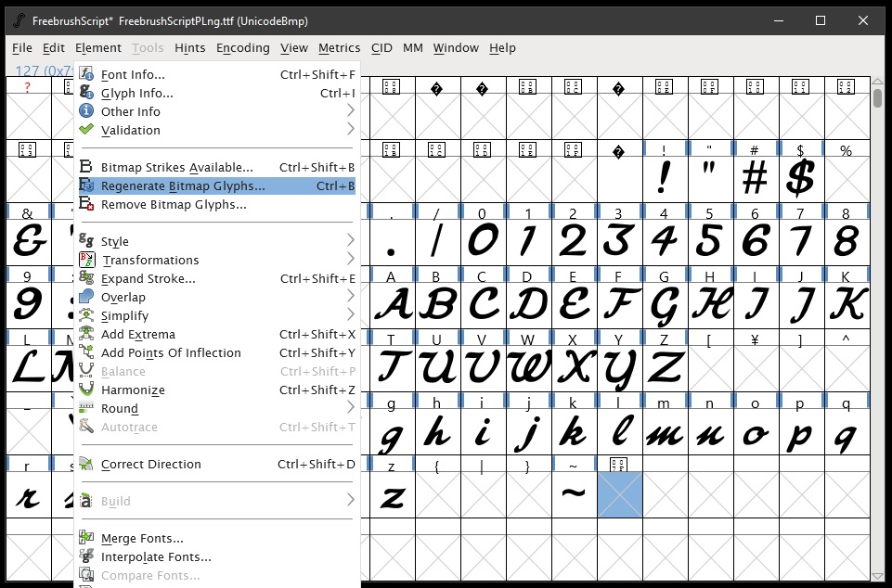This screenshot has width=892, height=588.
Task: Open the Element menu
Action: pos(98,48)
